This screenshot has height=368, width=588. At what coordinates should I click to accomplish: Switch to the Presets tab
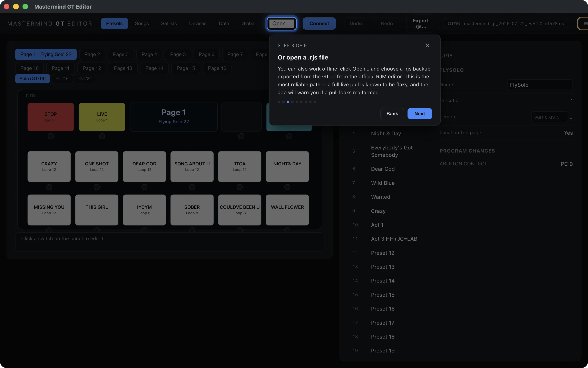point(114,23)
